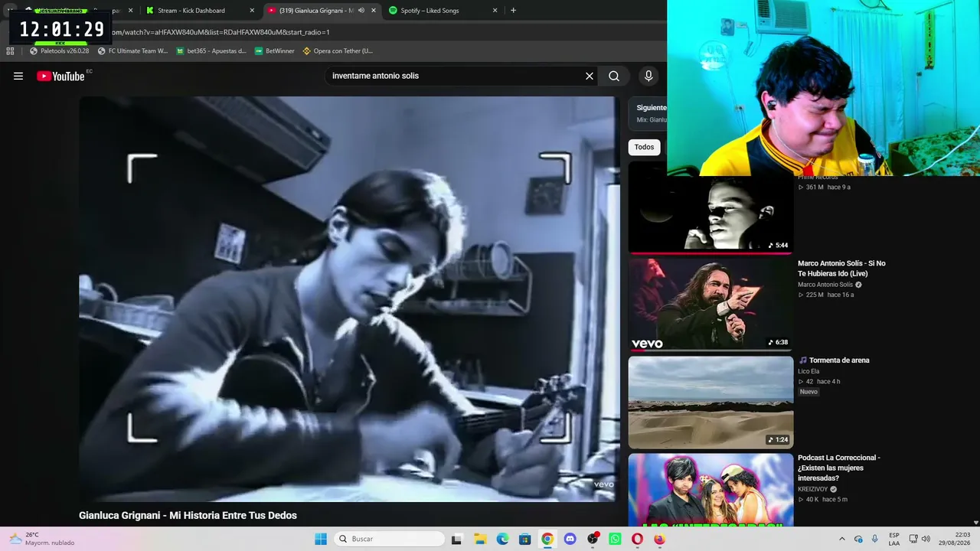Open the Paletools v26.0.28 bookmark
This screenshot has width=980, height=551.
pyautogui.click(x=60, y=51)
